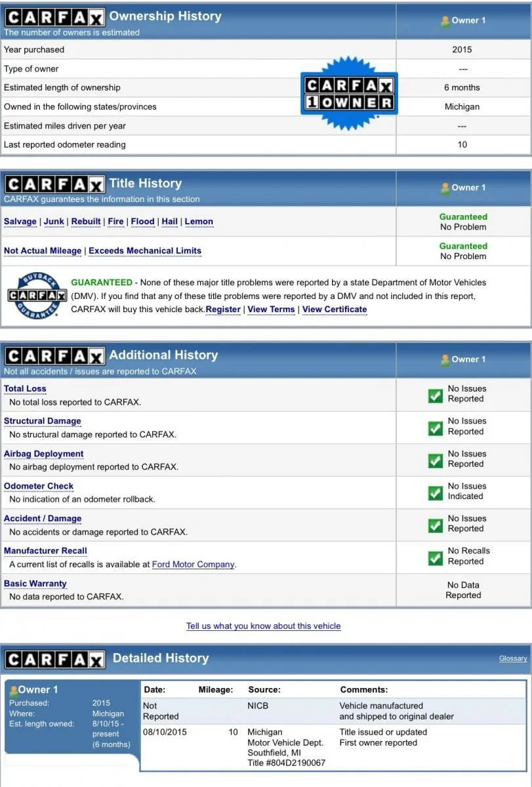Open the Junk title link
The height and width of the screenshot is (787, 532).
point(54,222)
